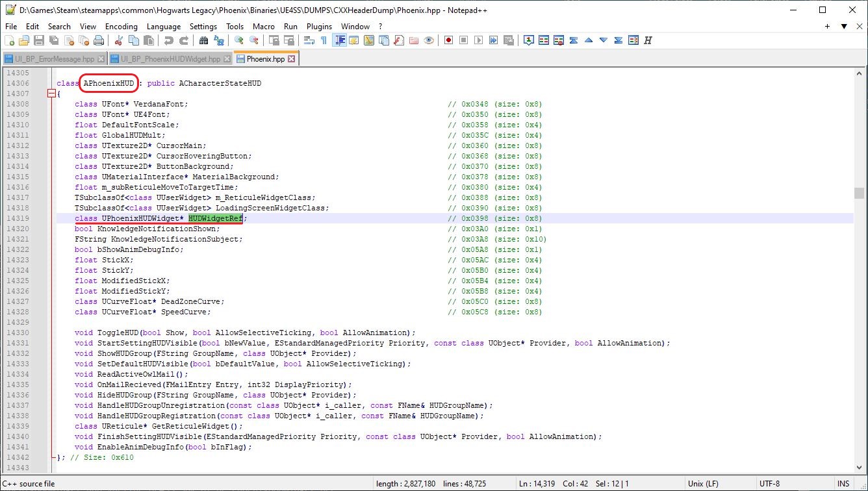Click the vertical scrollbar thumb
The height and width of the screenshot is (491, 868).
(859, 194)
